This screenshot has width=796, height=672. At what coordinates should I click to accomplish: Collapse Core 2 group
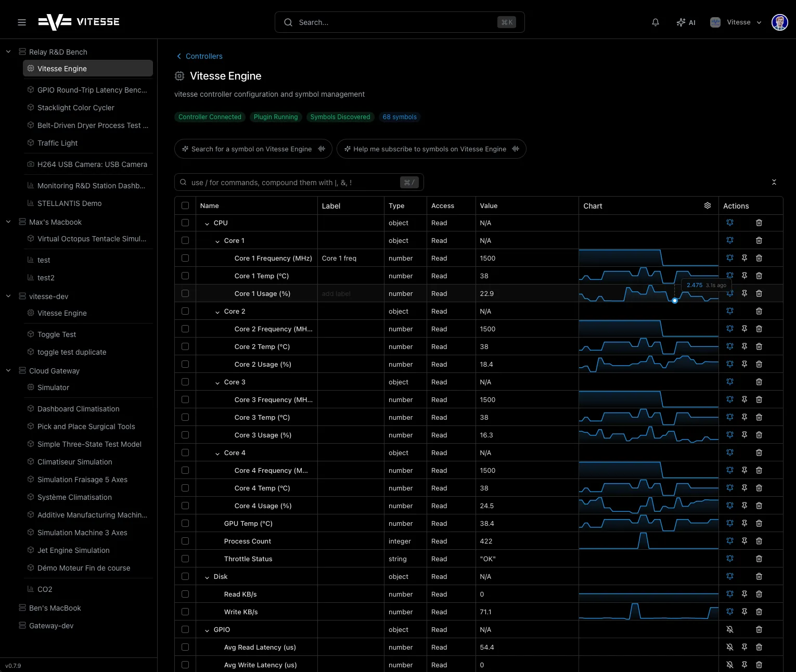(x=217, y=312)
